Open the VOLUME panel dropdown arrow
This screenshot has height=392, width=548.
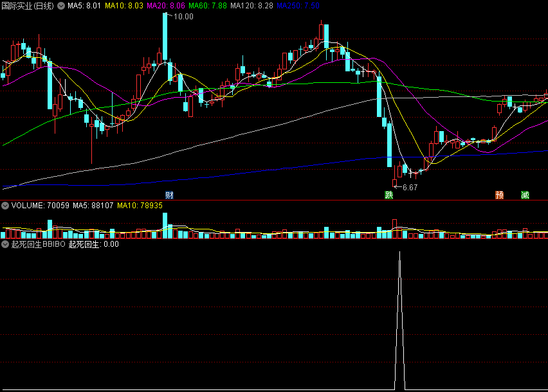(5, 206)
